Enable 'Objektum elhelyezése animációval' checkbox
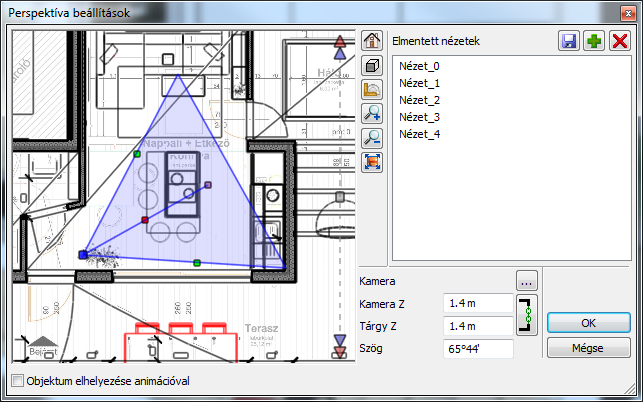The image size is (643, 402). click(x=17, y=381)
